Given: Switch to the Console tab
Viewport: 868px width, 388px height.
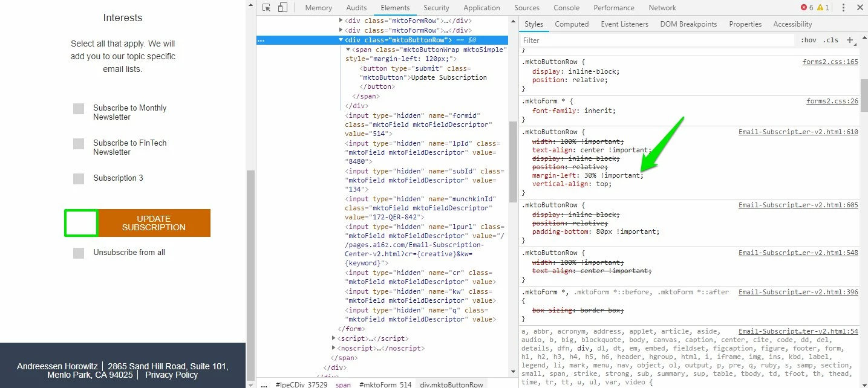Looking at the screenshot, I should tap(566, 8).
